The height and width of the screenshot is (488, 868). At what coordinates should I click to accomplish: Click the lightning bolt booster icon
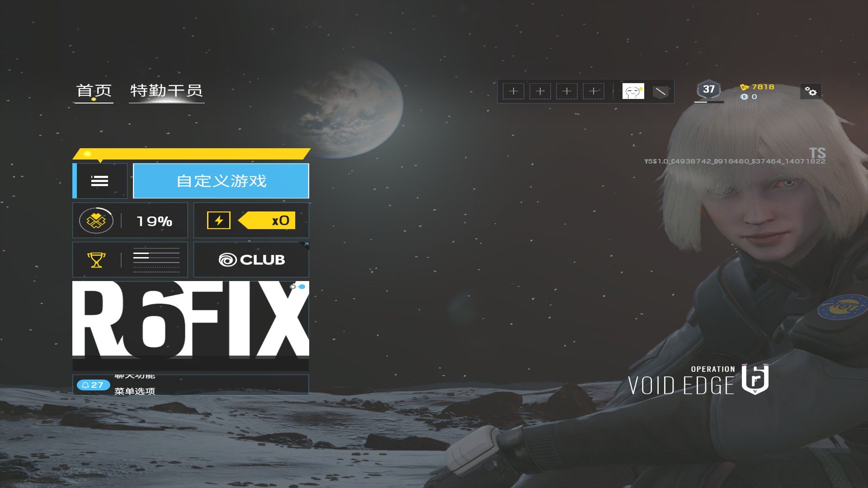[217, 221]
